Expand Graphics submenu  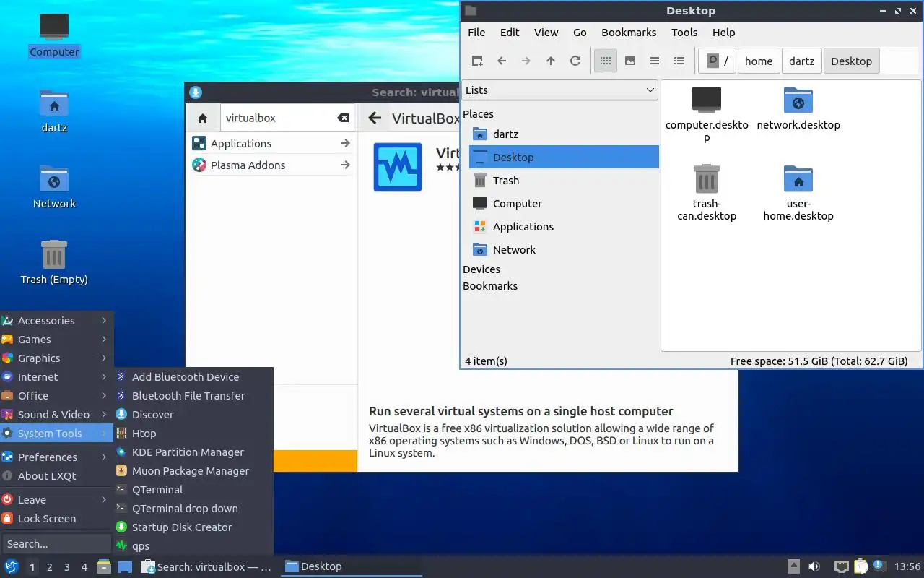(x=56, y=358)
